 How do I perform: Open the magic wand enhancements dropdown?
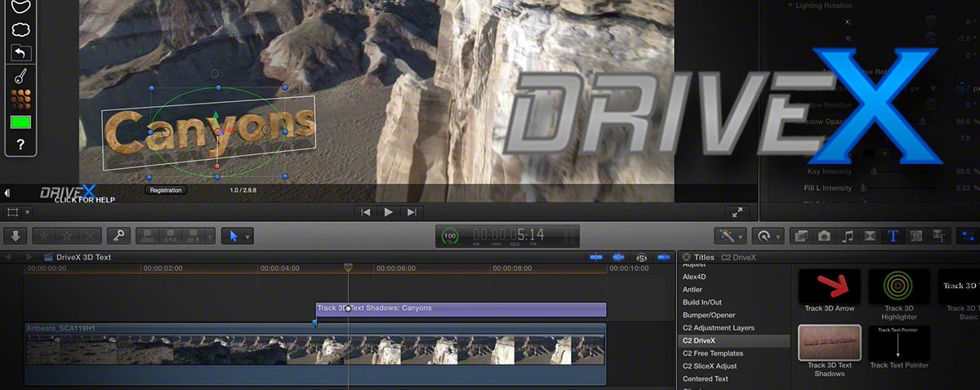point(728,236)
